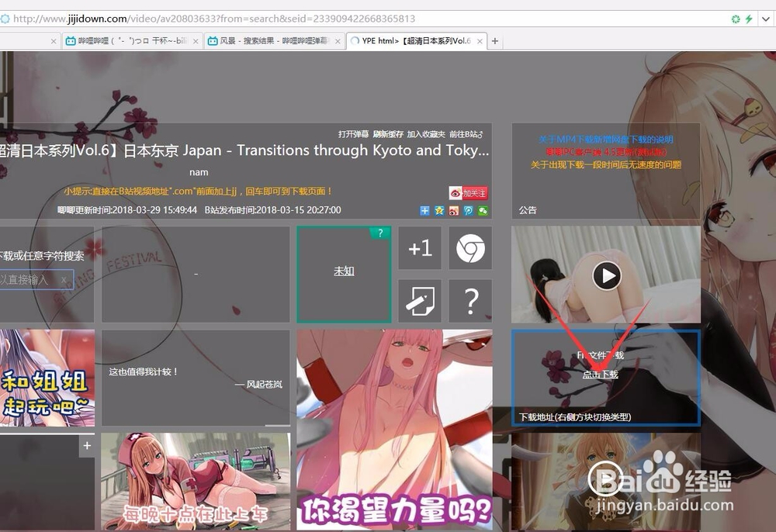Click the edit note tile icon
Viewport: 776px width, 532px height.
tap(420, 301)
